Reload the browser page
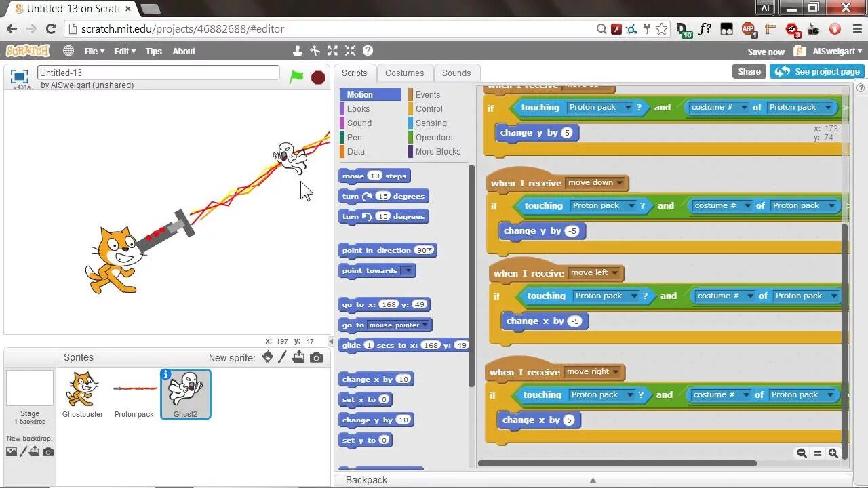 pos(51,28)
